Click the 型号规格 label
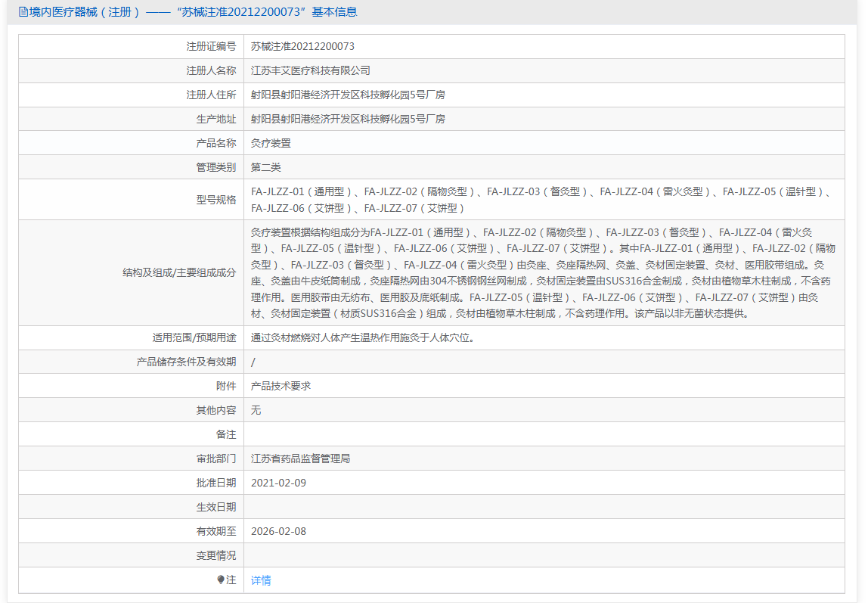The image size is (868, 603). pyautogui.click(x=216, y=200)
